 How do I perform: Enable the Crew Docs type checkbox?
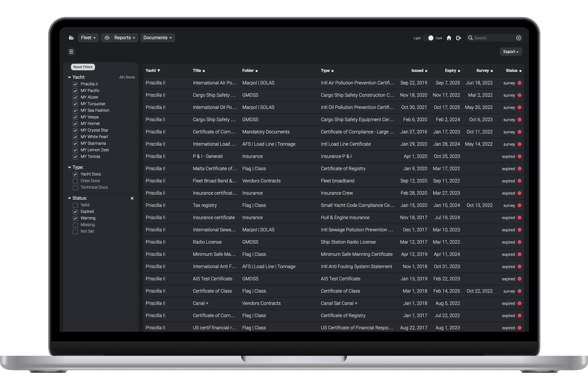75,181
